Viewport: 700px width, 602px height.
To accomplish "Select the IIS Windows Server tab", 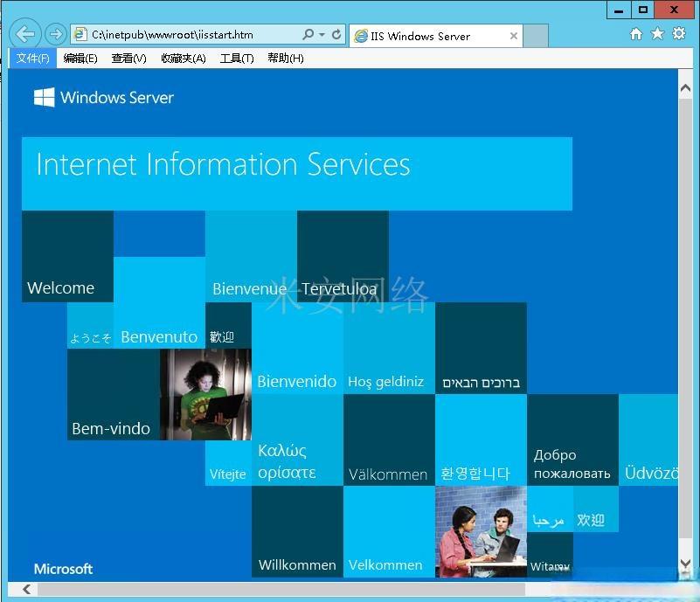I will pos(436,36).
